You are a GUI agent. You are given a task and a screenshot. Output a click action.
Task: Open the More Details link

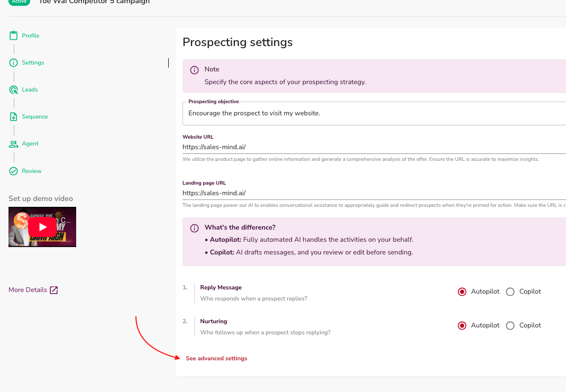coord(28,290)
